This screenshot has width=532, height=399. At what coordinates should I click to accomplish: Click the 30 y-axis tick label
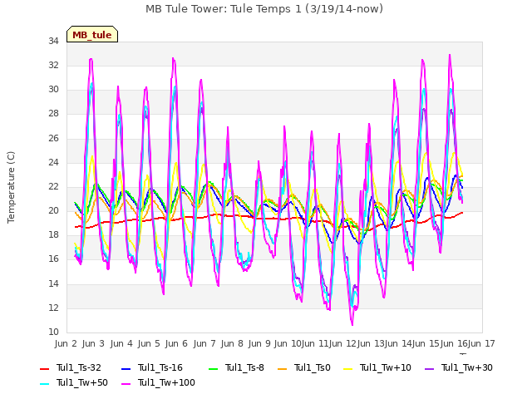point(53,89)
